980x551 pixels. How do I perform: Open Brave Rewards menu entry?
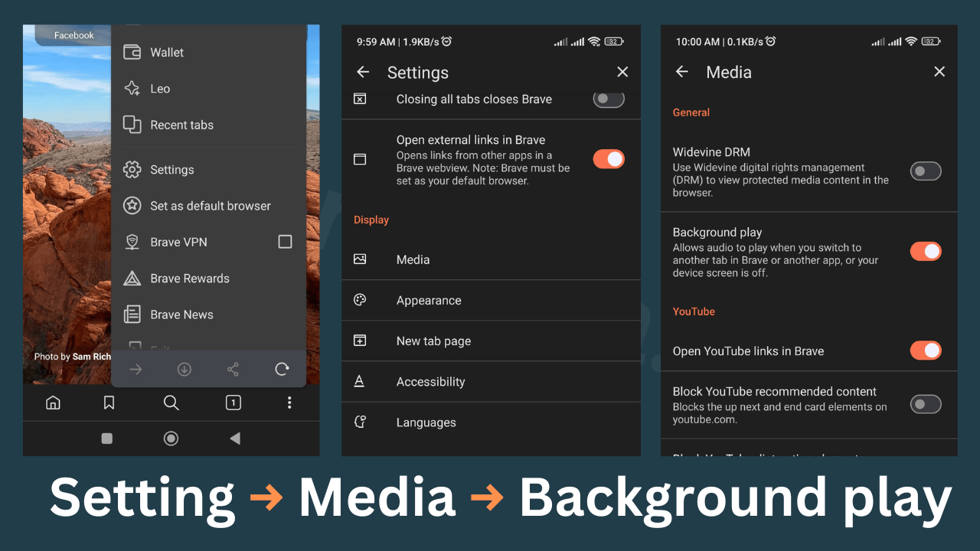(x=190, y=279)
